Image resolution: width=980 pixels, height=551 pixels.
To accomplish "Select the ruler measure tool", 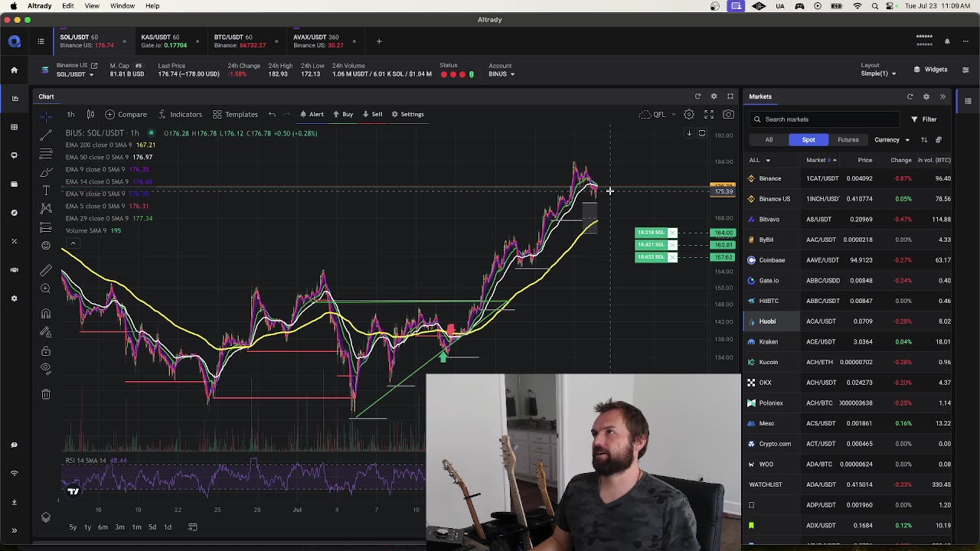I will (x=46, y=270).
